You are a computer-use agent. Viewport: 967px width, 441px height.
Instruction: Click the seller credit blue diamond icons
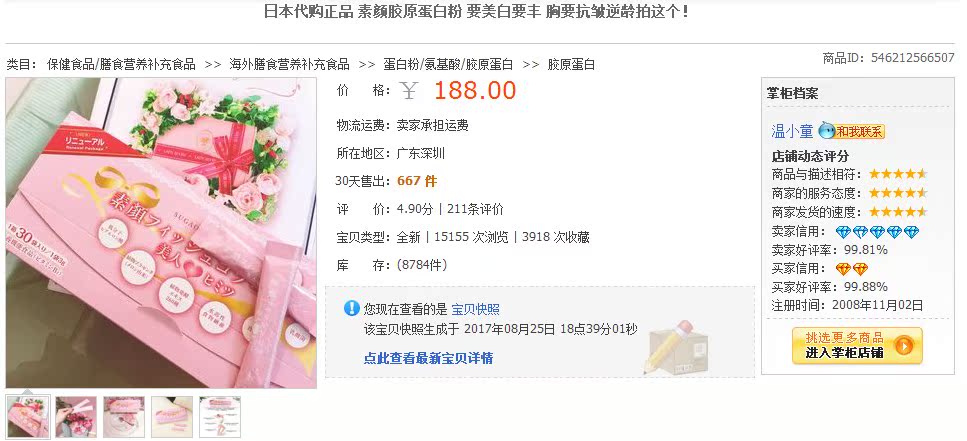pyautogui.click(x=877, y=232)
